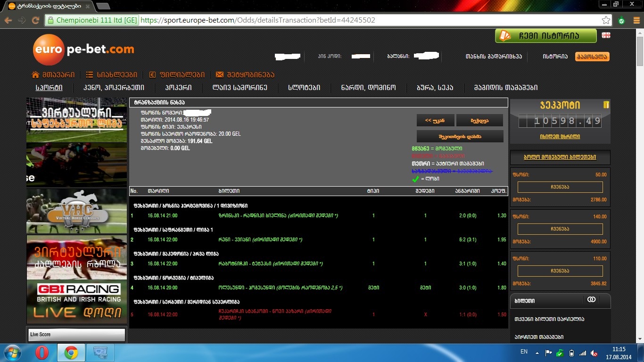
Task: Click the green shield tray icon
Action: (x=560, y=353)
